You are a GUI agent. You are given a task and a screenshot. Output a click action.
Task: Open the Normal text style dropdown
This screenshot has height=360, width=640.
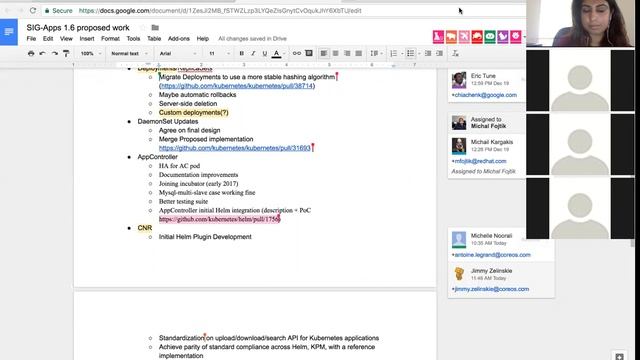pyautogui.click(x=129, y=53)
